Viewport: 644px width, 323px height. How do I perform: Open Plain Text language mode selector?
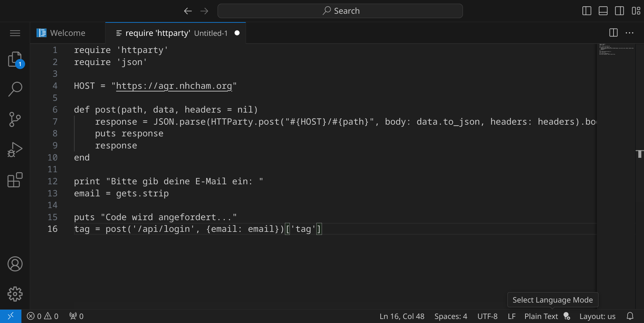coord(541,316)
